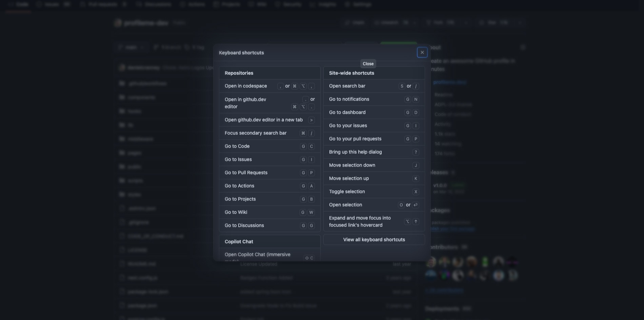644x320 pixels.
Task: Click the Go to Issues shortcut label
Action: coord(238,159)
